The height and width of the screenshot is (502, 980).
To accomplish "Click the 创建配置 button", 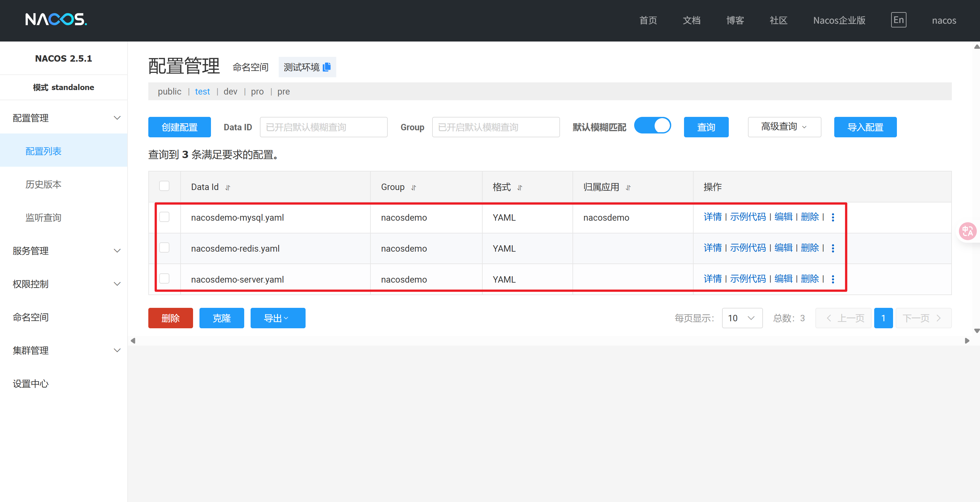I will 180,127.
